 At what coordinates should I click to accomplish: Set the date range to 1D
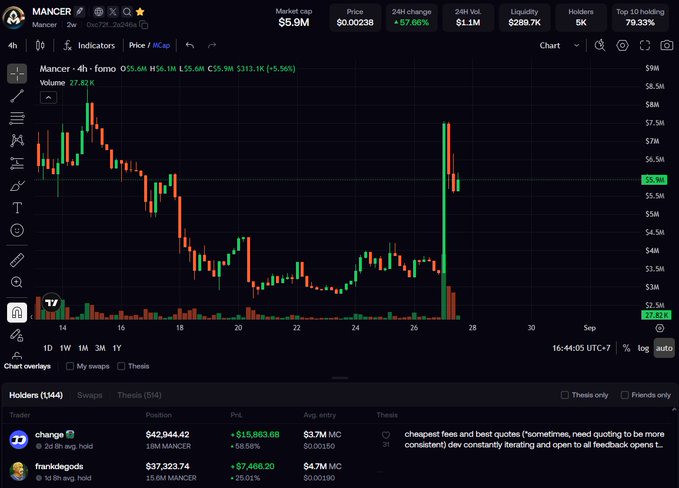coord(48,348)
